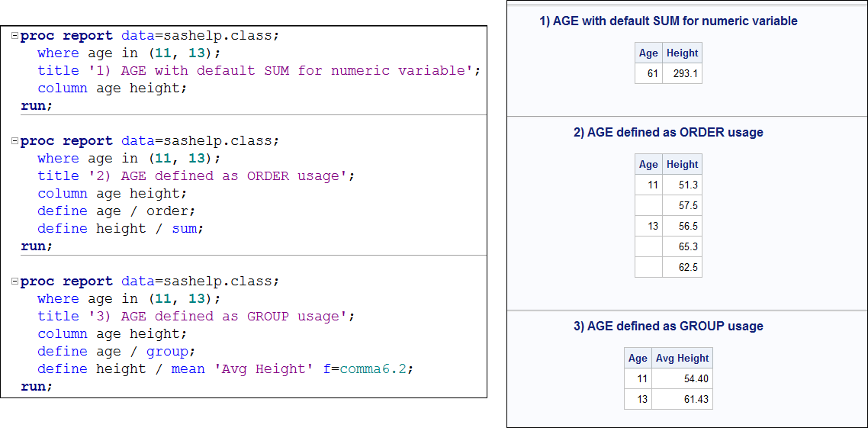Place cursor on the 'define height / sum;' line
This screenshot has height=428, width=868.
(121, 229)
